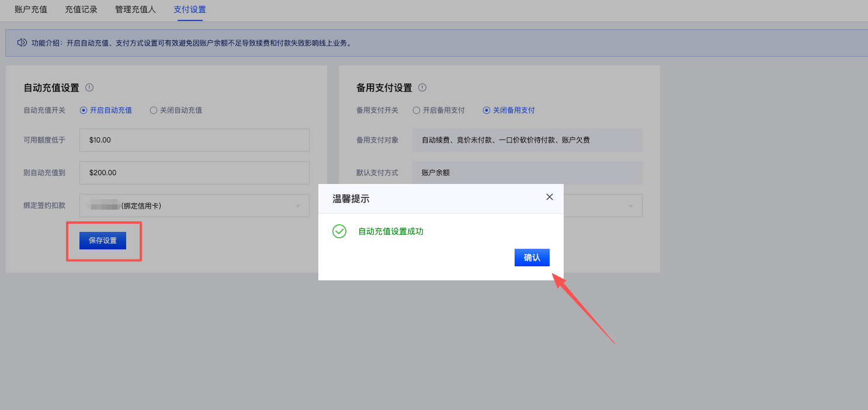Image resolution: width=868 pixels, height=410 pixels.
Task: Choose the 关闭备用支付 radio option
Action: coord(487,110)
